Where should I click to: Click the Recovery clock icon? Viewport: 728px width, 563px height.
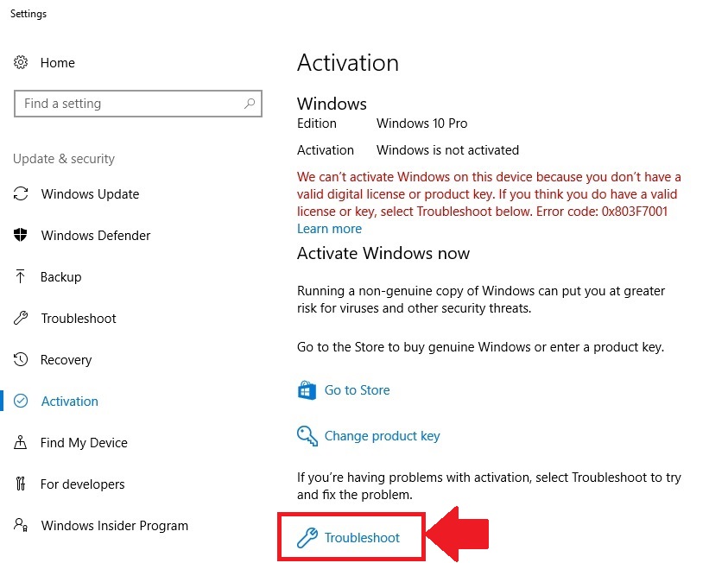click(x=21, y=359)
